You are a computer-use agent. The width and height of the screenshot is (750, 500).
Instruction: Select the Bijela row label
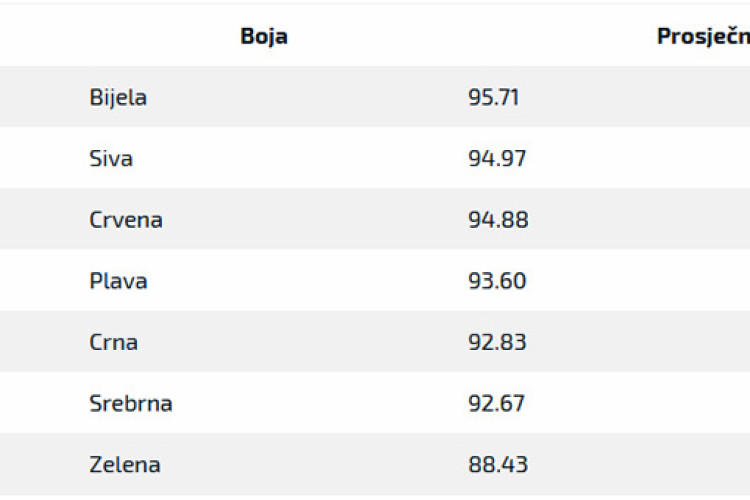(x=118, y=97)
